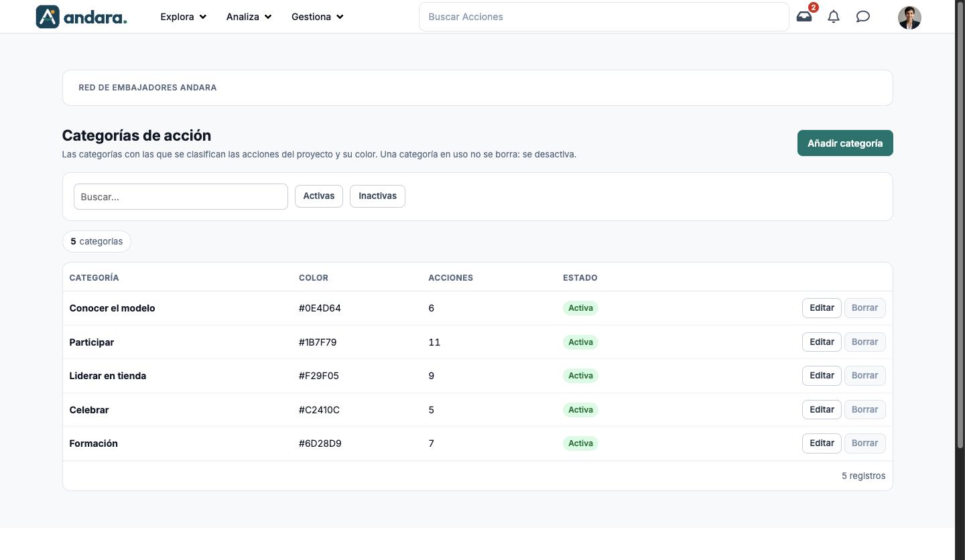
Task: Click Borrar for Conocer el modelo
Action: pyautogui.click(x=865, y=308)
